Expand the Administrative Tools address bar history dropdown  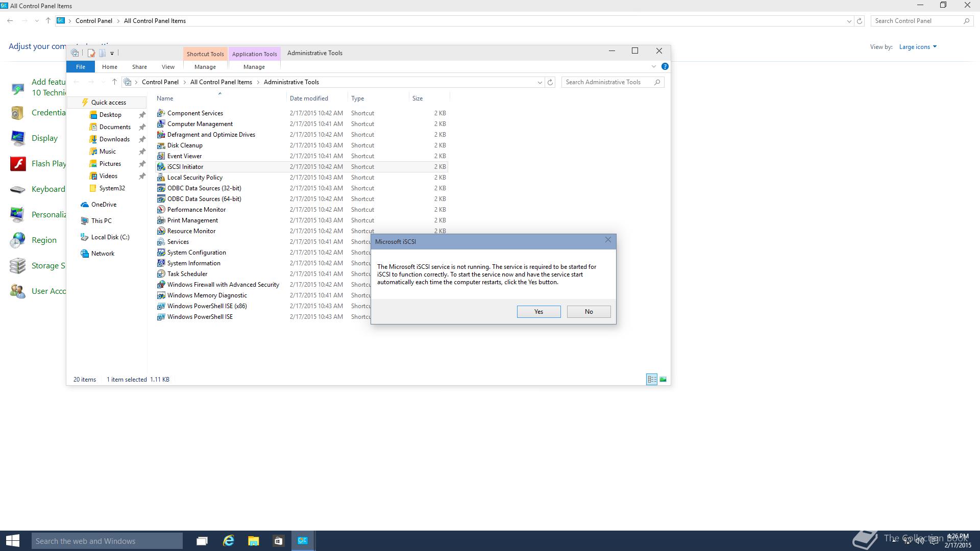(x=540, y=82)
